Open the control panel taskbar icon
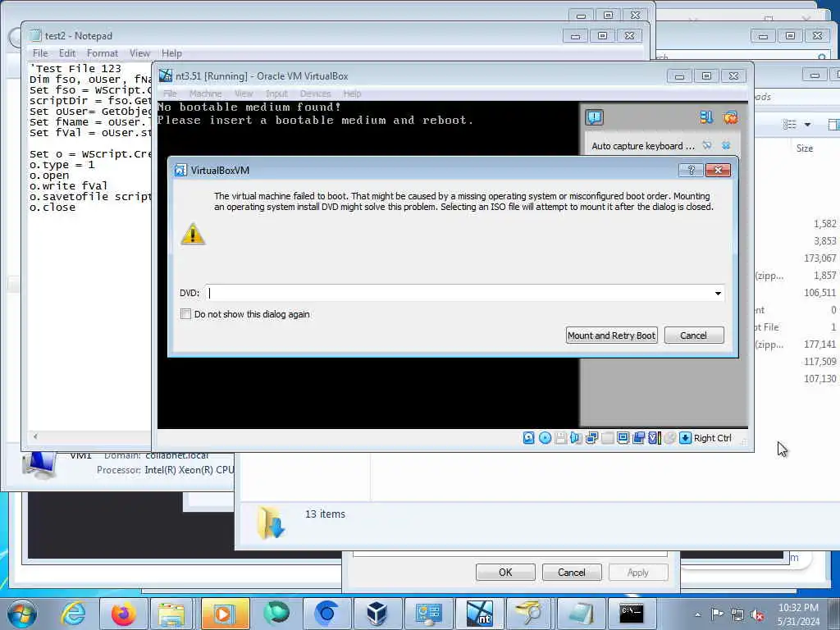This screenshot has height=630, width=840. pos(428,612)
